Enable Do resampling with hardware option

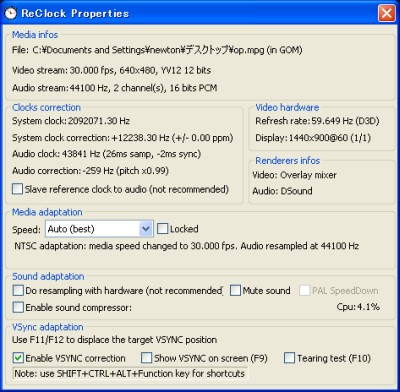tap(18, 290)
